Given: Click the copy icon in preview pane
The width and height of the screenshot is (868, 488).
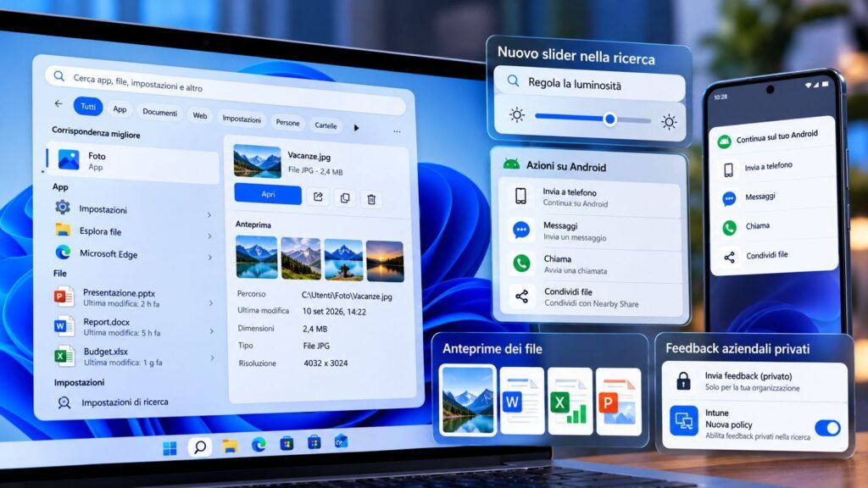Looking at the screenshot, I should (x=345, y=198).
